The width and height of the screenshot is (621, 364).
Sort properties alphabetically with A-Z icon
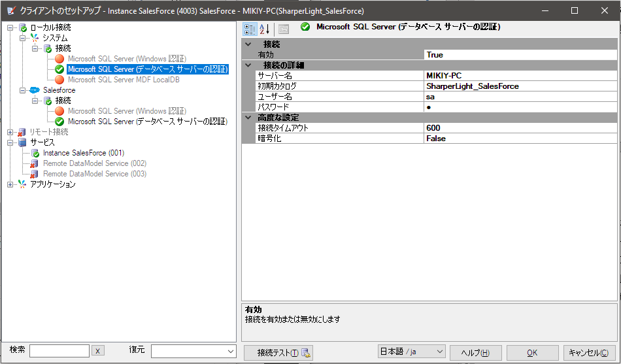[x=265, y=29]
